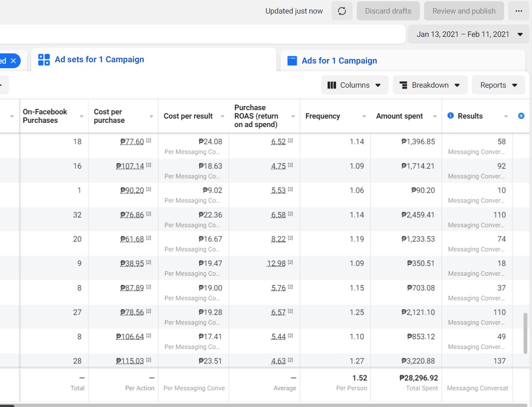Image resolution: width=532 pixels, height=407 pixels.
Task: Click the Ads for 1 Campaign icon
Action: [x=292, y=61]
